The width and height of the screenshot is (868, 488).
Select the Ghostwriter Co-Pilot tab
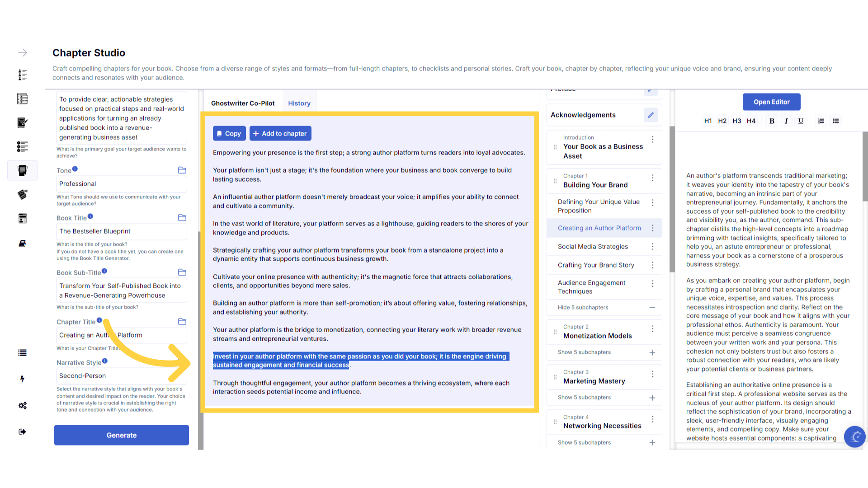coord(243,103)
